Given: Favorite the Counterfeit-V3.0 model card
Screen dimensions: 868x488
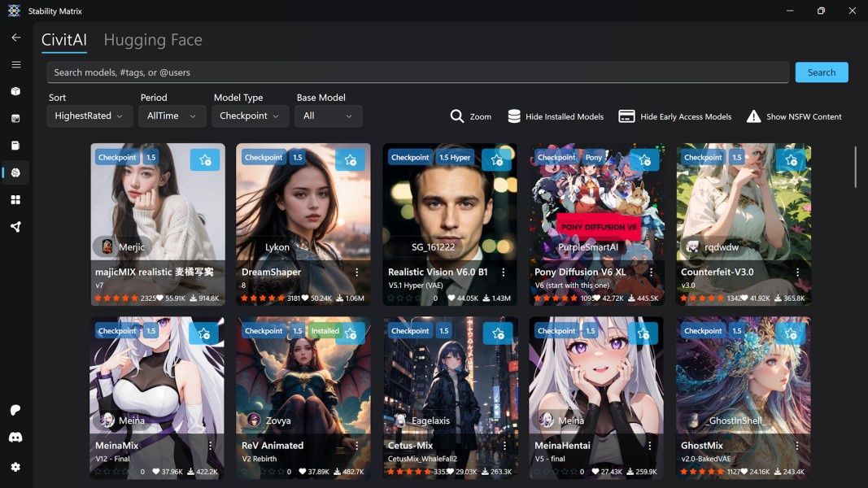Looking at the screenshot, I should point(791,160).
